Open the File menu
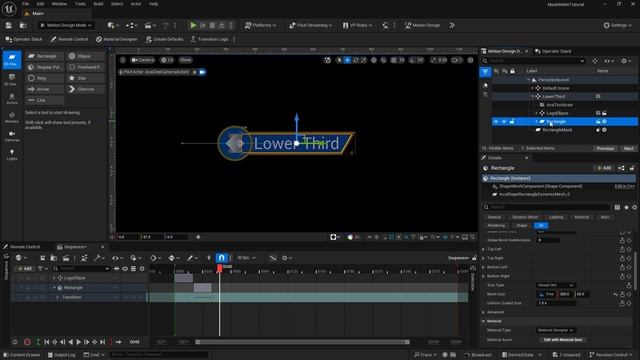The width and height of the screenshot is (640, 360). click(x=25, y=4)
